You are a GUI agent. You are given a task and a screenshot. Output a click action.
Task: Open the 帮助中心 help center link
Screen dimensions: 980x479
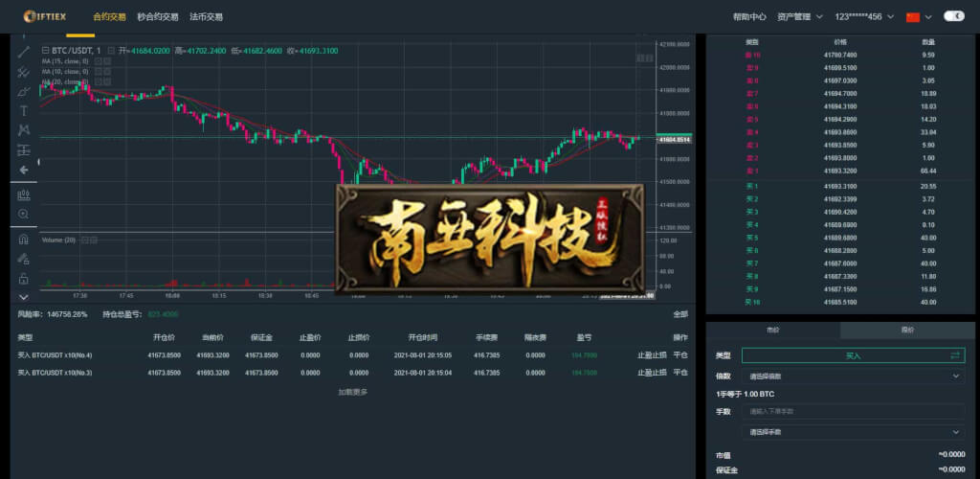click(749, 17)
